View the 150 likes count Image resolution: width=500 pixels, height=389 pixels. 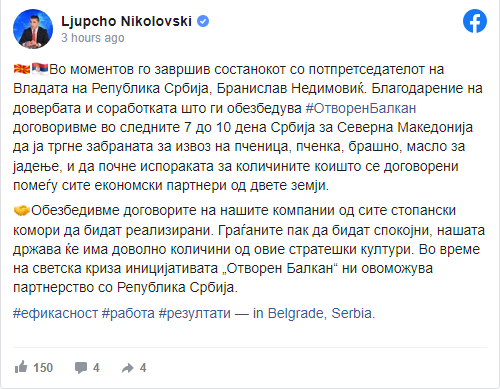tap(43, 368)
